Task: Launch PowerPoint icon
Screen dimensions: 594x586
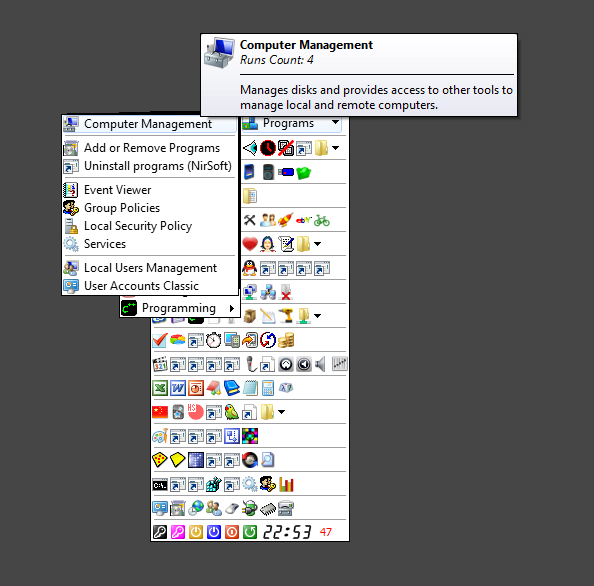Action: pyautogui.click(x=196, y=388)
